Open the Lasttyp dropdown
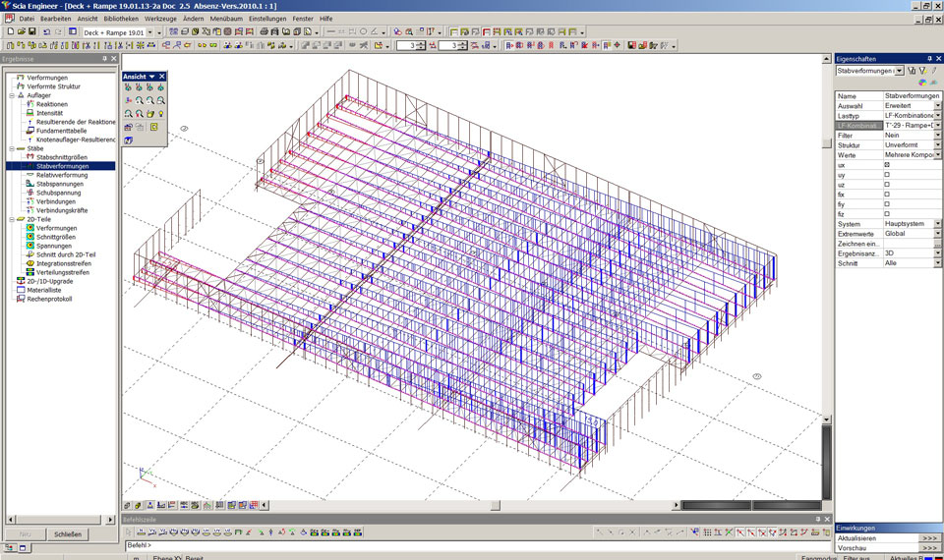 (x=937, y=115)
